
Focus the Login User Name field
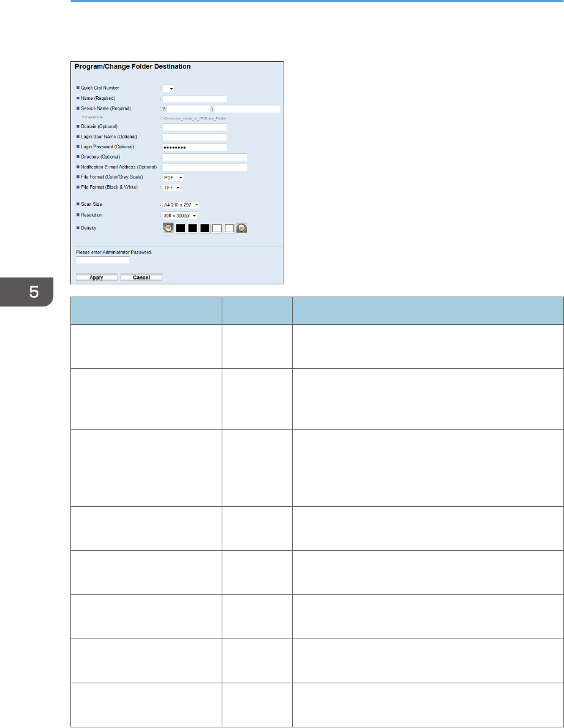click(195, 137)
